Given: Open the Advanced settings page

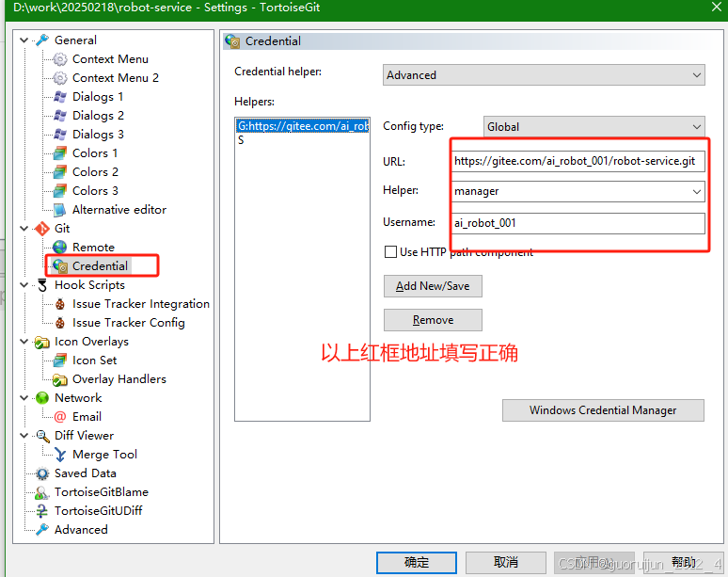Looking at the screenshot, I should 81,530.
